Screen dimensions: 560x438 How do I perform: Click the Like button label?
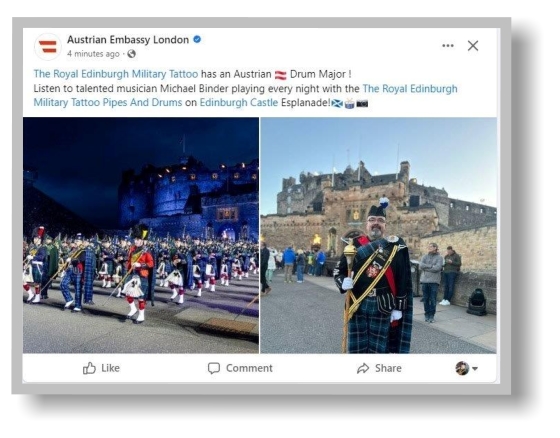click(x=110, y=368)
